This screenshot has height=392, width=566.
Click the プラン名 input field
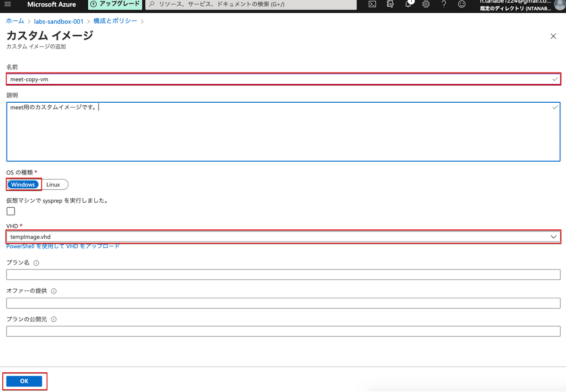click(x=283, y=275)
